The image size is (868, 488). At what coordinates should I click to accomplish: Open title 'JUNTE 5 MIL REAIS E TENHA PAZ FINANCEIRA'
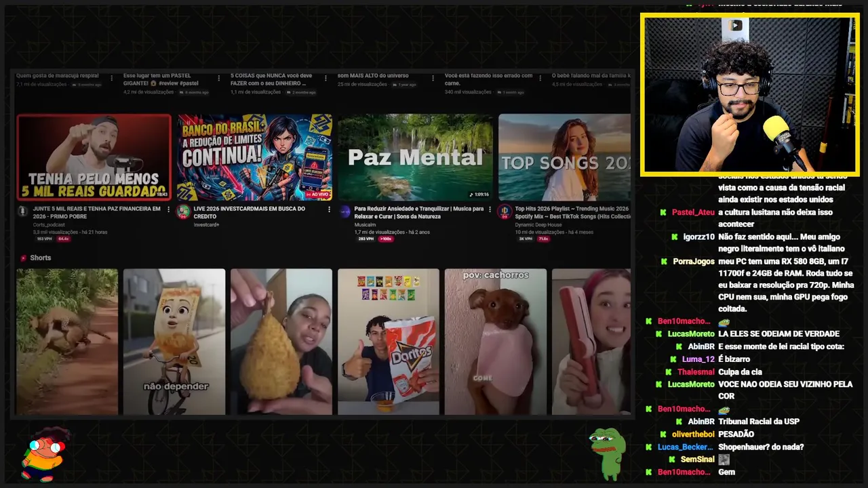97,212
